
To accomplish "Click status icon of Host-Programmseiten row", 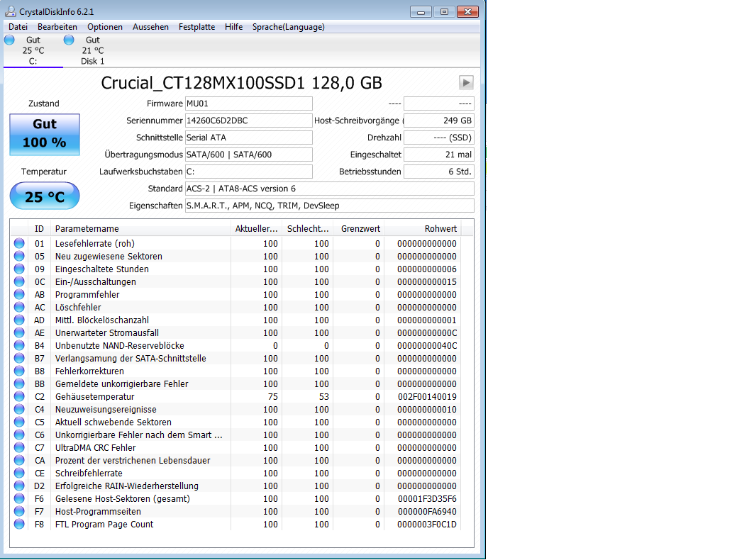I will (x=19, y=511).
